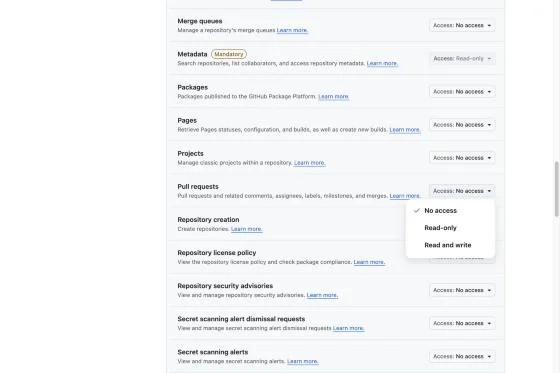Open Metadata access dropdown
Image resolution: width=560 pixels, height=373 pixels.
coord(462,59)
